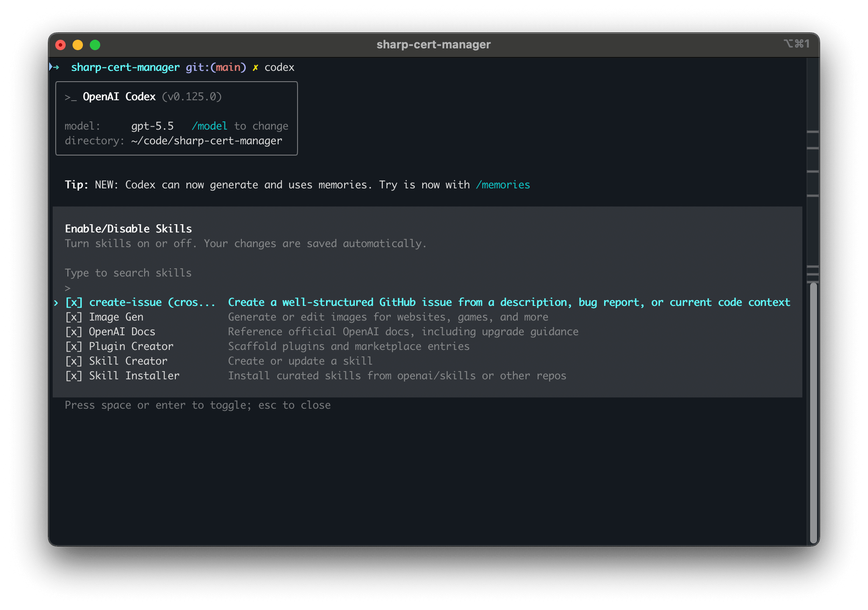Select 'Install curated skills from openai/skills' text
This screenshot has width=868, height=610.
[397, 376]
